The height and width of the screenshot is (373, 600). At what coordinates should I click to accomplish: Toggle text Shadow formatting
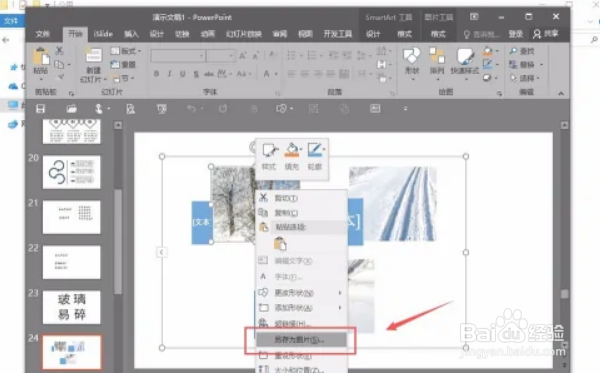pos(196,74)
